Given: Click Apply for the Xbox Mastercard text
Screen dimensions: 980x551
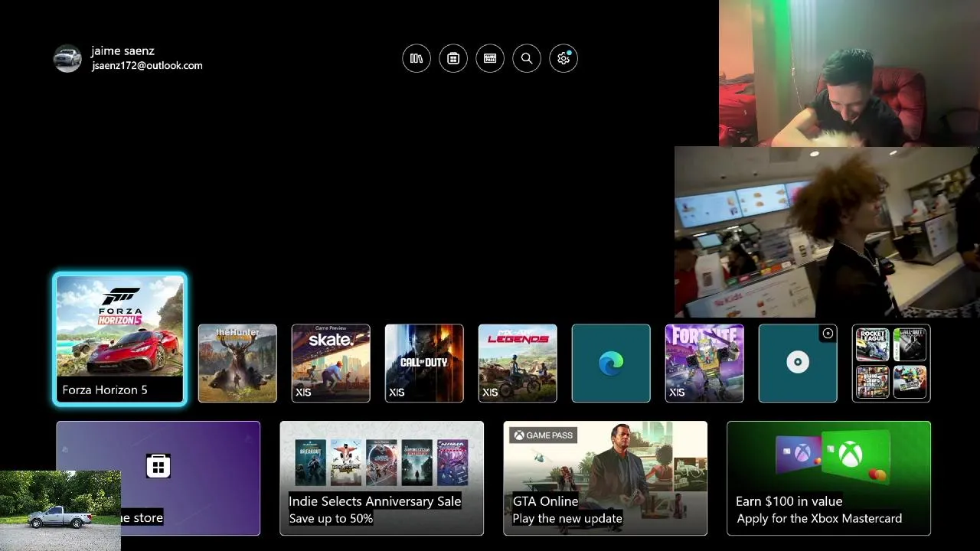Looking at the screenshot, I should (819, 518).
